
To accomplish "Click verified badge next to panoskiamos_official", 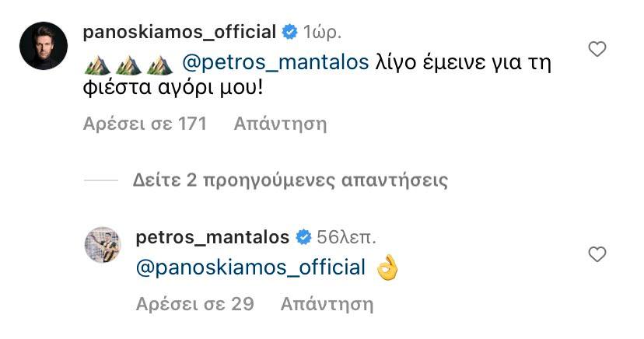I will click(x=290, y=33).
